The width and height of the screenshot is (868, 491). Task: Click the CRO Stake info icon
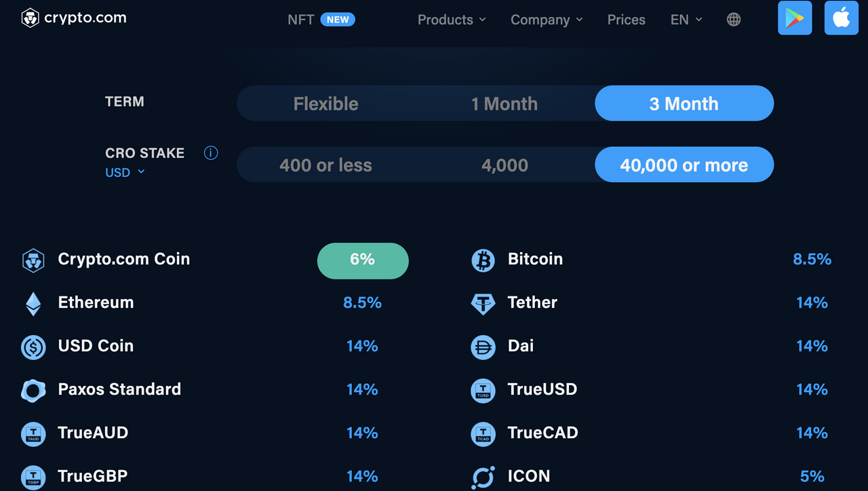pyautogui.click(x=211, y=153)
